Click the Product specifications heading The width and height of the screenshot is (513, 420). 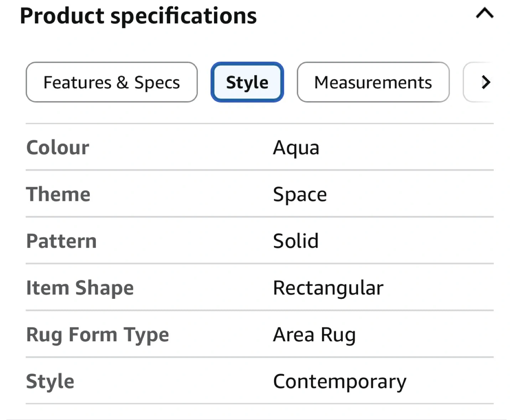(138, 16)
